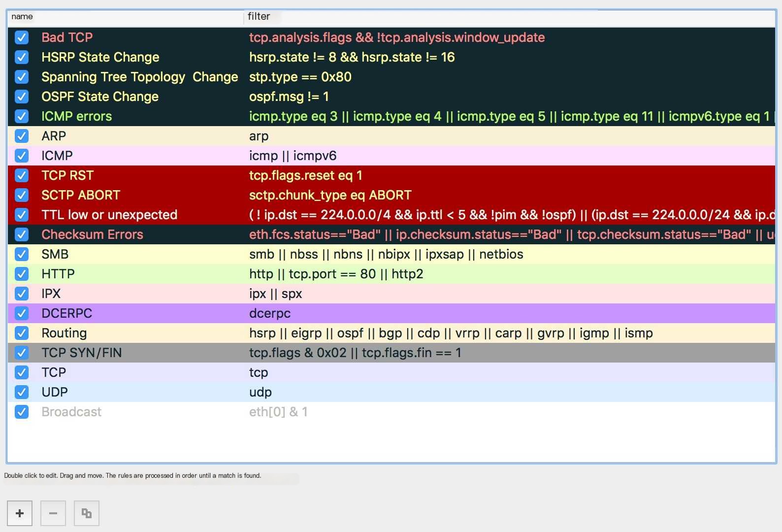Remove selected rule with minus button
Viewport: 782px width, 532px height.
pyautogui.click(x=53, y=513)
